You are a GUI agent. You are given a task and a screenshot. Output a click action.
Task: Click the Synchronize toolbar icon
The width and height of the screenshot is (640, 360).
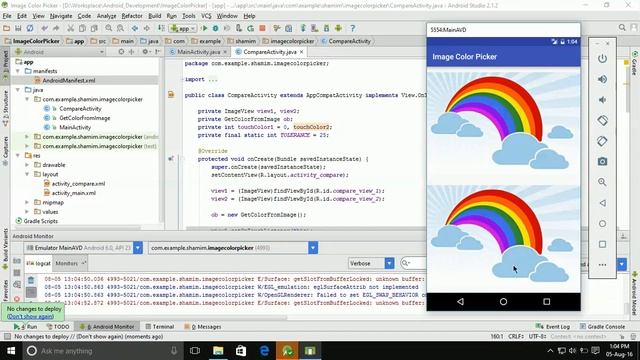30,28
